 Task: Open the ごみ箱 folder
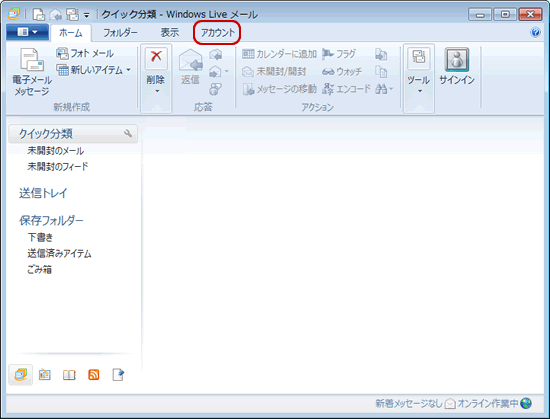[x=40, y=269]
